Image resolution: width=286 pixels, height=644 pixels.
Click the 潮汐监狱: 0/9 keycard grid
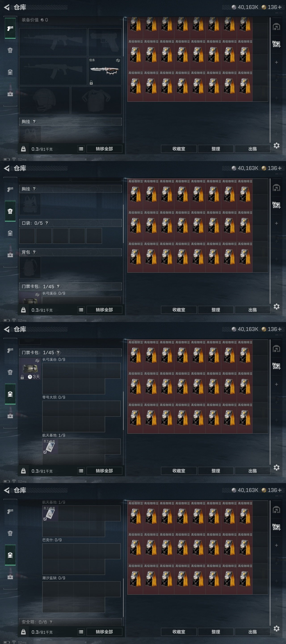pos(81,597)
